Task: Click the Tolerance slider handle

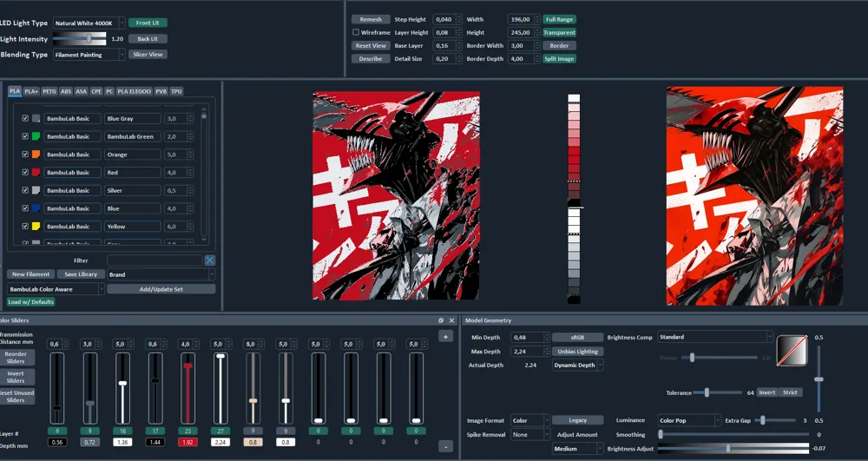Action: point(707,392)
